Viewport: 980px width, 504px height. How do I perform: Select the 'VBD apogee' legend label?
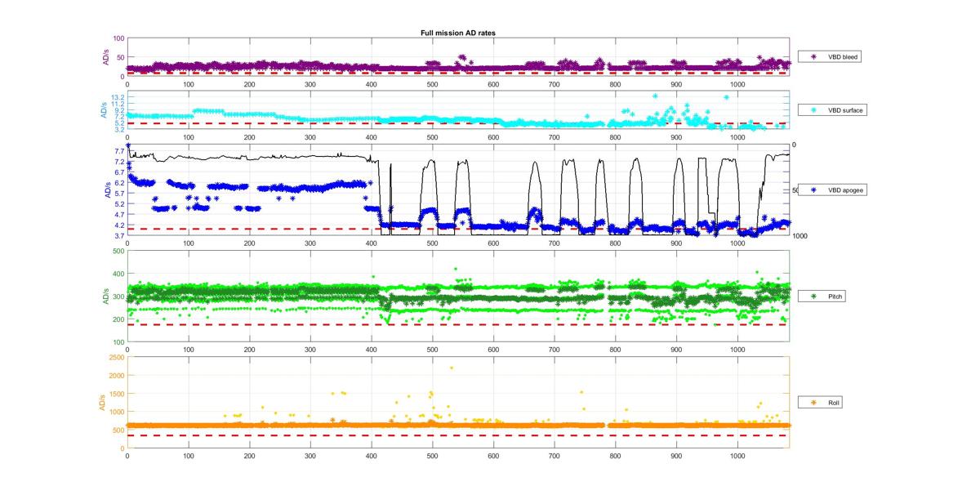(x=845, y=190)
